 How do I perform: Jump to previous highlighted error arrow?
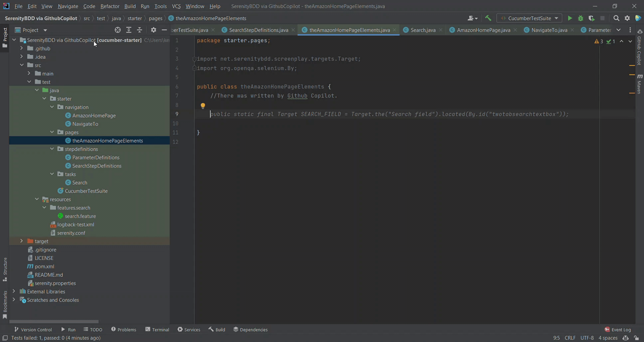click(x=621, y=42)
